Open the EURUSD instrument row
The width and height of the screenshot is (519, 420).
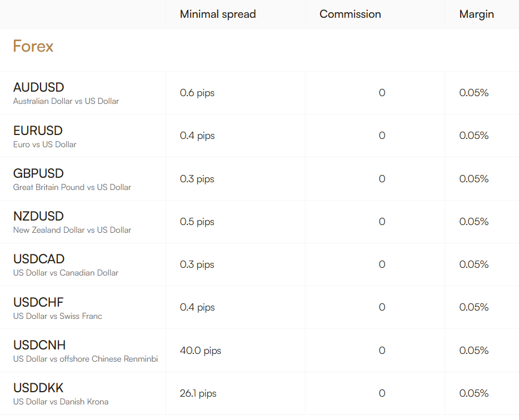38,131
